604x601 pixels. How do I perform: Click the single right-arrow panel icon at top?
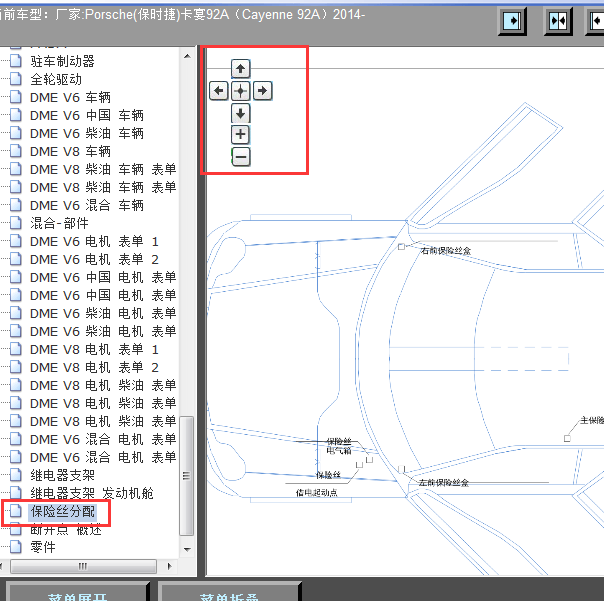coord(512,20)
